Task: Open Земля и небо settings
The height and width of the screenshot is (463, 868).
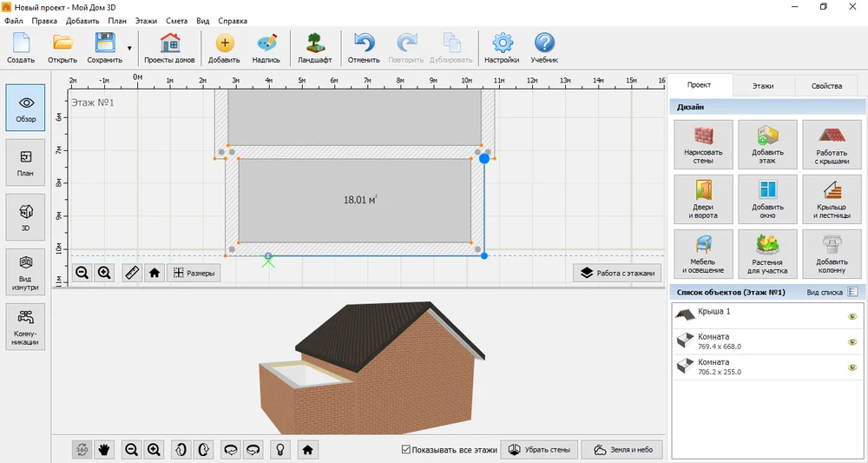Action: pyautogui.click(x=621, y=450)
